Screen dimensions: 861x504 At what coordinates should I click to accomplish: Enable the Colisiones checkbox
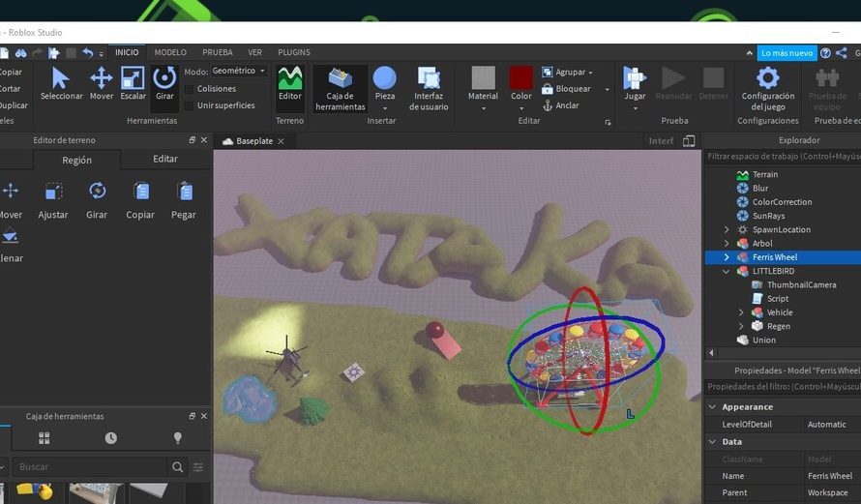tap(189, 89)
